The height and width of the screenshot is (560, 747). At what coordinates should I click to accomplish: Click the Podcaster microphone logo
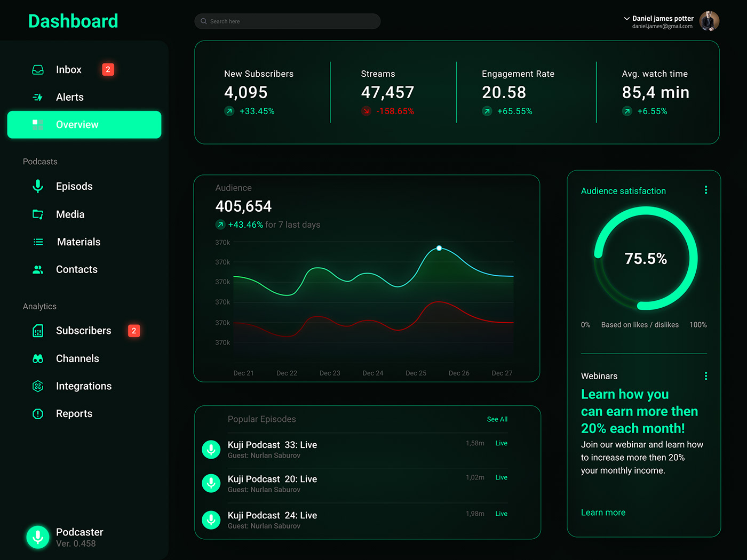click(37, 537)
